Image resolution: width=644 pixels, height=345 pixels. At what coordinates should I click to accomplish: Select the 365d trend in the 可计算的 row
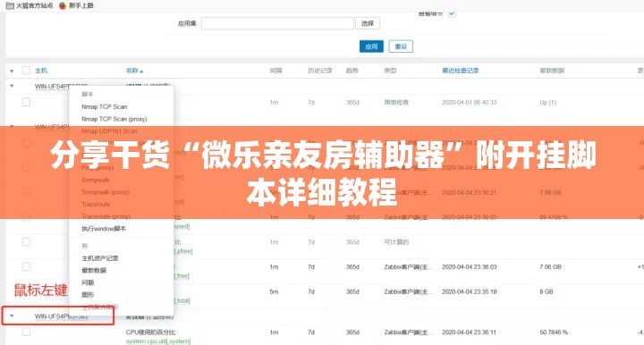pos(352,242)
